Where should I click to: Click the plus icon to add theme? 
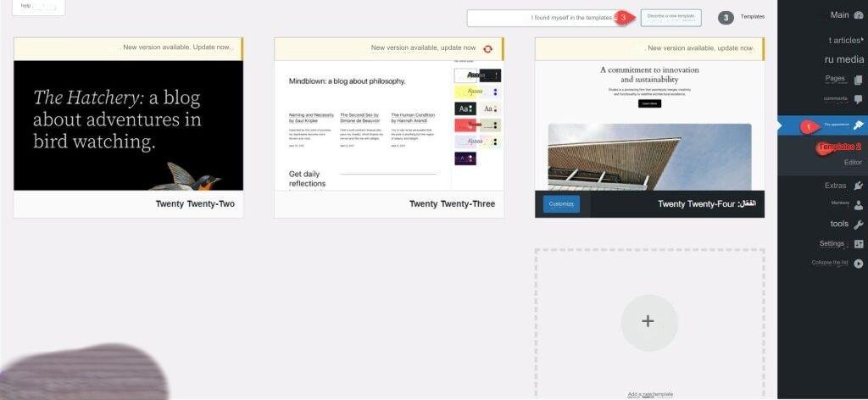[648, 323]
